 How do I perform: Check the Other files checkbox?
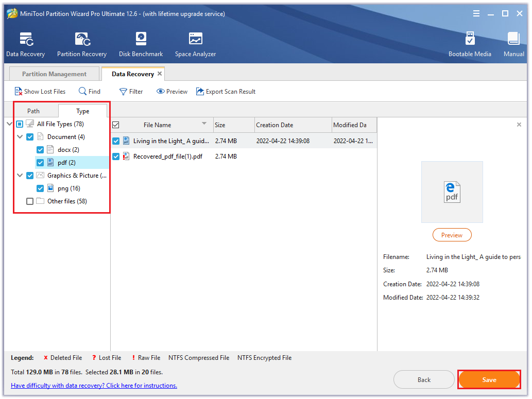30,201
